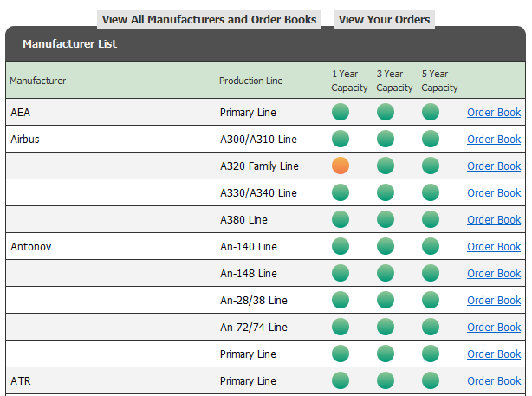
Task: Click AEA Primary Line 1 Year capacity circle
Action: click(341, 112)
